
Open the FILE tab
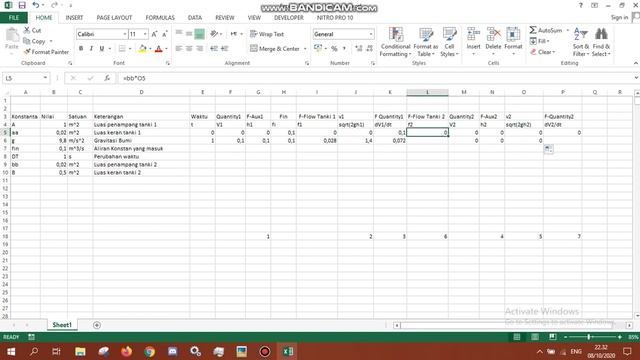click(14, 18)
